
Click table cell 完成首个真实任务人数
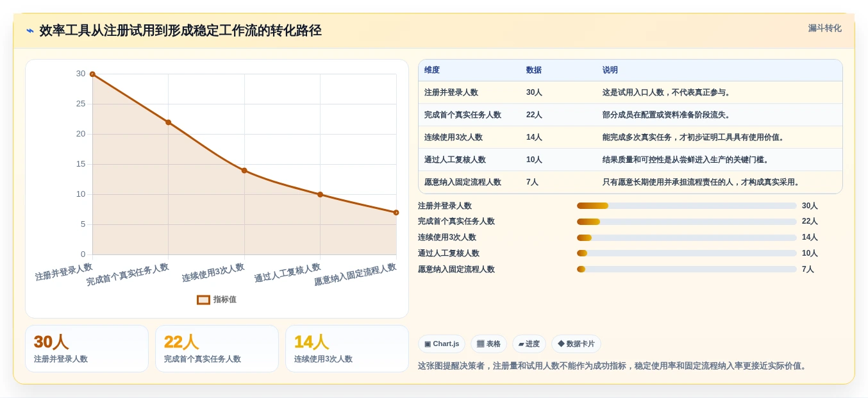(x=463, y=115)
